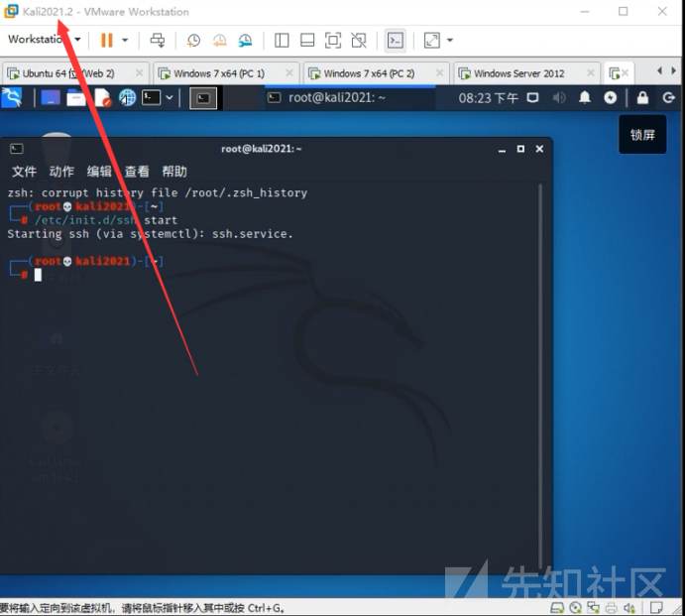Open the file manager in the Kali panel
Screen dimensions: 686x616
tap(76, 97)
